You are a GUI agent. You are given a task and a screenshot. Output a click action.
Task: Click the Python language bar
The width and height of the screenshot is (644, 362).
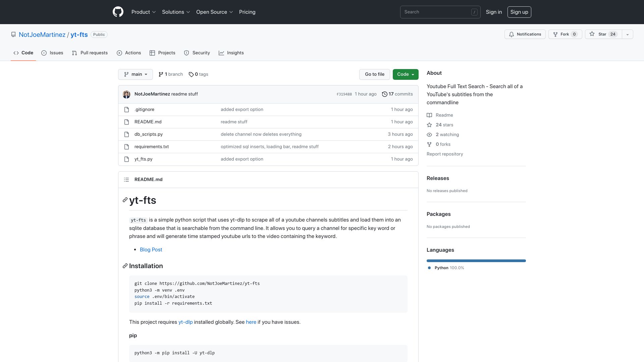tap(476, 261)
